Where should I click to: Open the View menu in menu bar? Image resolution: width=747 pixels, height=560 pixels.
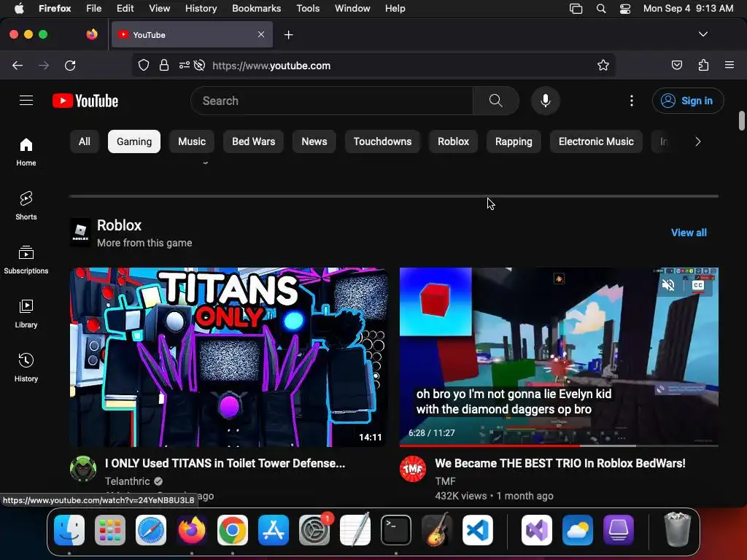159,8
